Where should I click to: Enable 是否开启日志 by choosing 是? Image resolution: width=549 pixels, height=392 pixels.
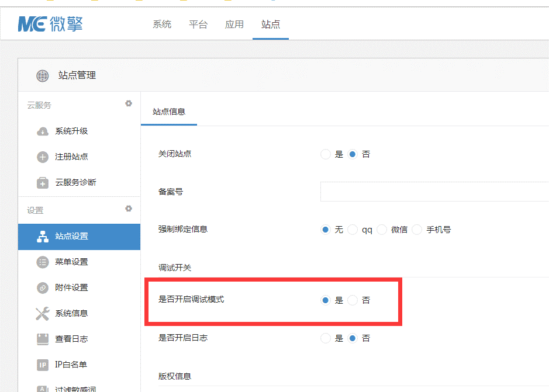tap(326, 338)
